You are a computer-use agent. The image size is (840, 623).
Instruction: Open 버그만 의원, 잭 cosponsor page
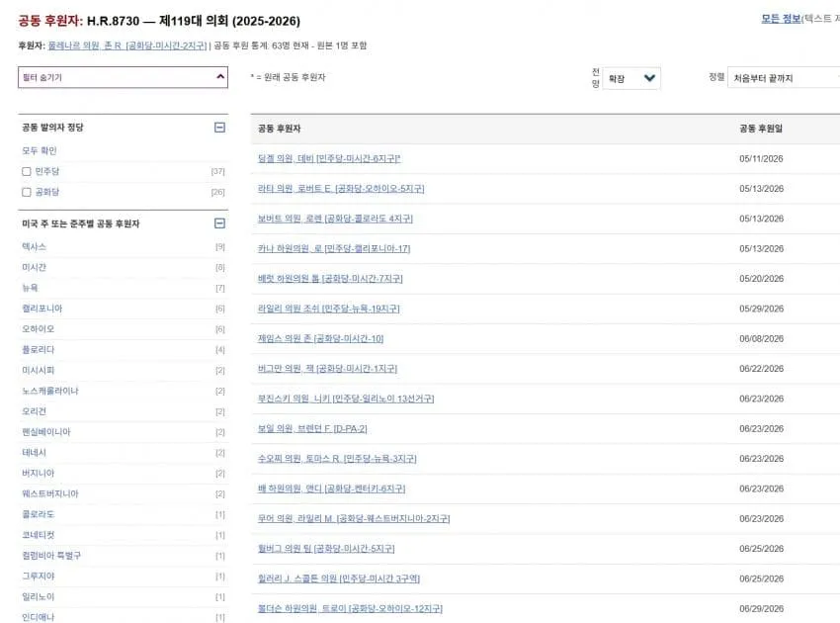(327, 369)
